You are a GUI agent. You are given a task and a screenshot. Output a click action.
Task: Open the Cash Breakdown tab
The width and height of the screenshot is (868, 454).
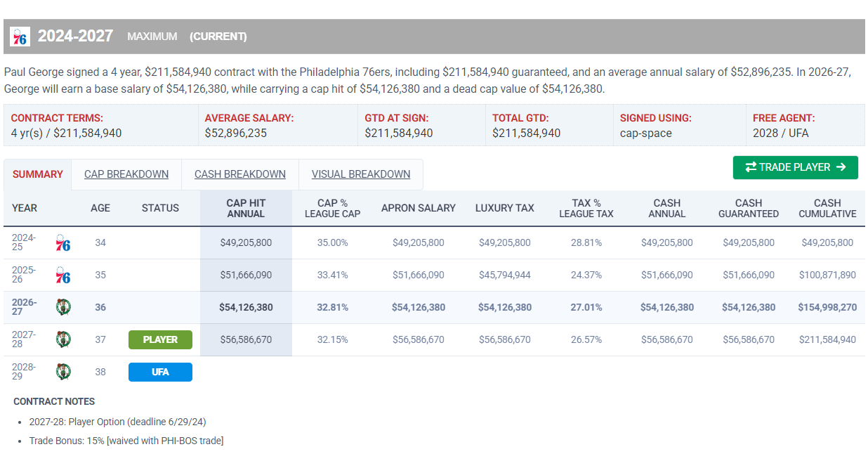coord(240,174)
